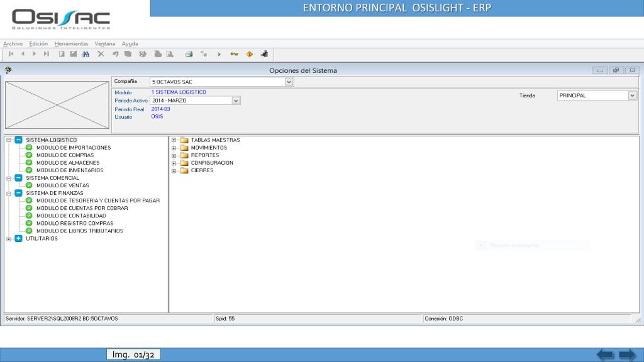This screenshot has height=362, width=644.
Task: Click the CONFIGURACION folder icon
Action: [184, 163]
